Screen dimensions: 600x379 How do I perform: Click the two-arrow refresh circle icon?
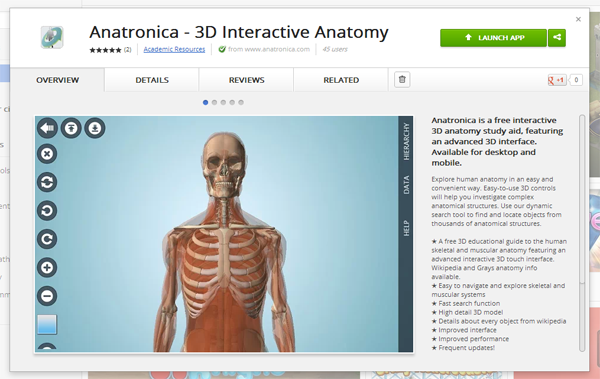click(x=47, y=182)
